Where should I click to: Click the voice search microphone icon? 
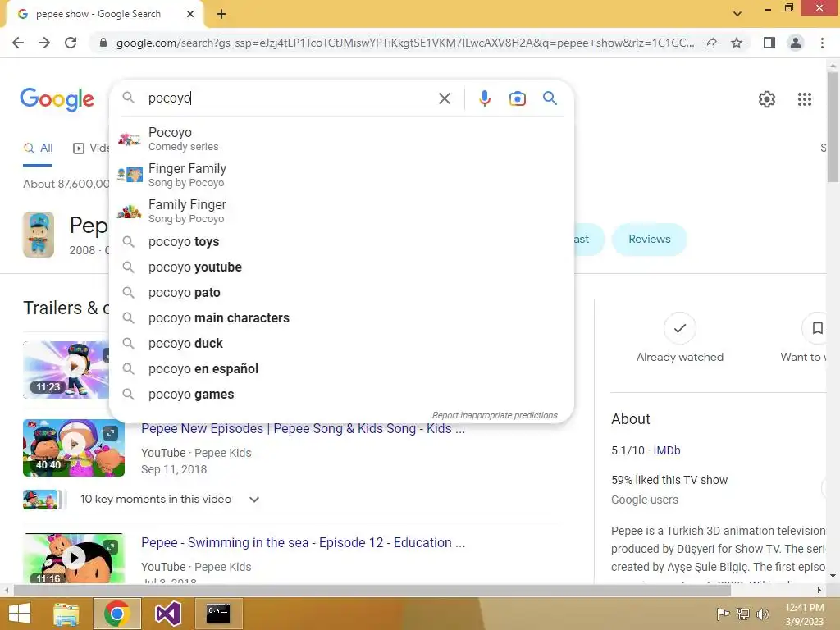click(484, 98)
